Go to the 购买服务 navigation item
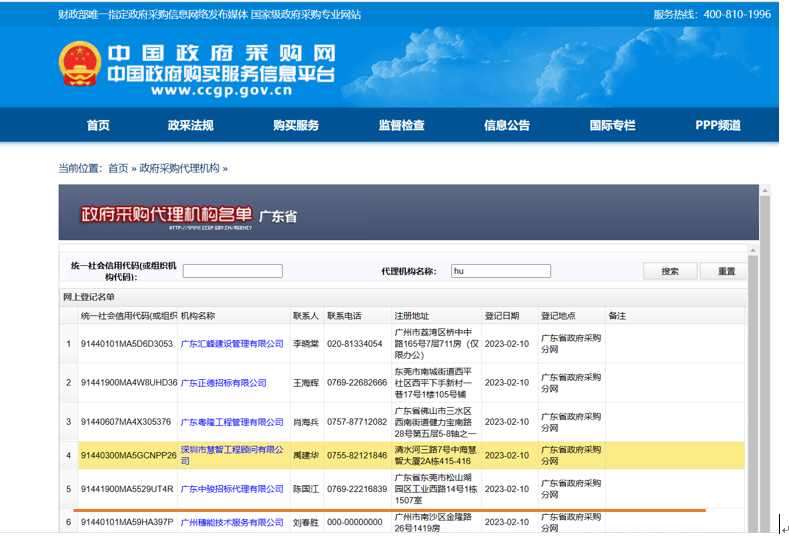Screen dimensions: 789x539 coord(296,125)
